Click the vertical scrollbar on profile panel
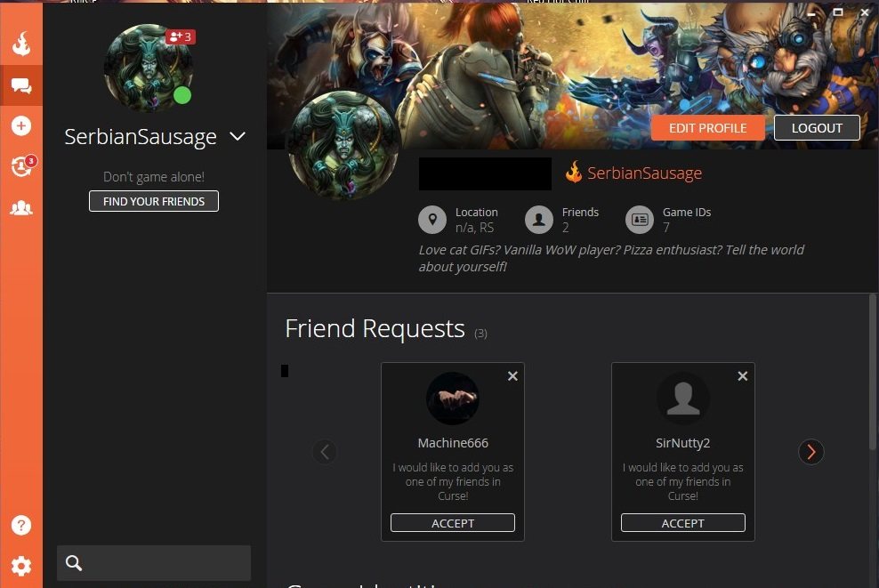 (x=872, y=372)
